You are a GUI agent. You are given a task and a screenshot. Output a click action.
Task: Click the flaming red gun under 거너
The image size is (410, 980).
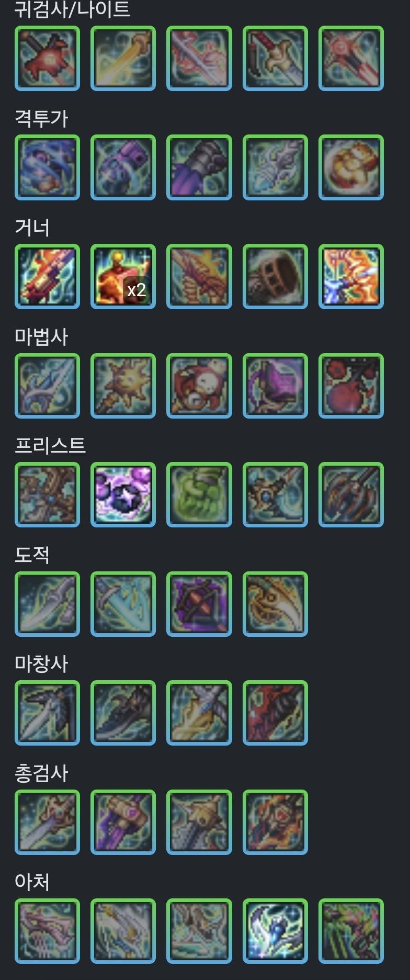[47, 276]
